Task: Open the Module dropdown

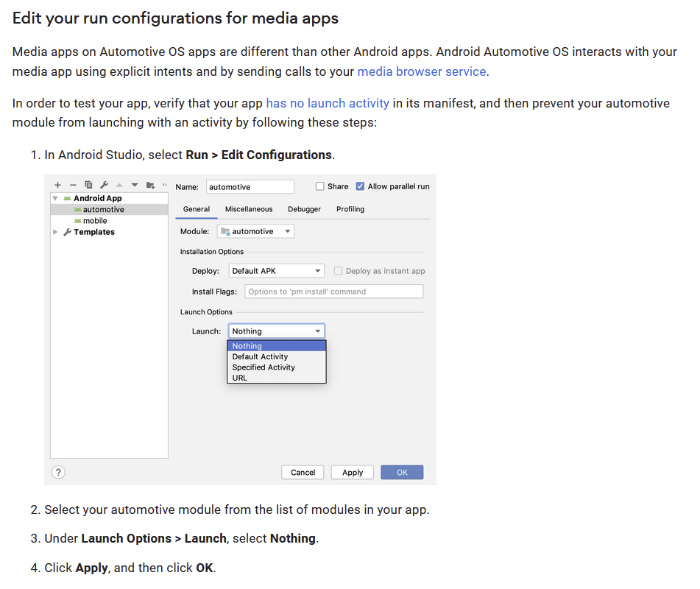Action: coord(255,231)
